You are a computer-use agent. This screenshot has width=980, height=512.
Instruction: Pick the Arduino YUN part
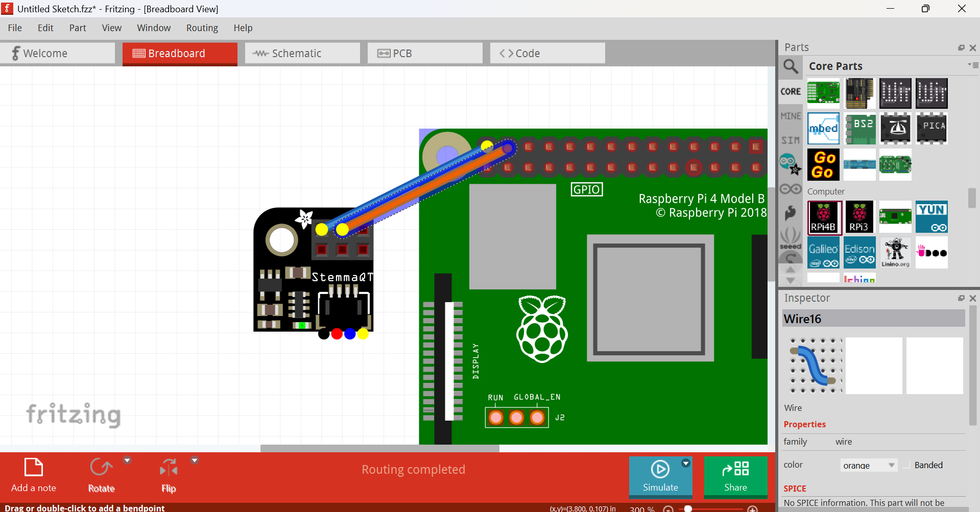click(932, 217)
